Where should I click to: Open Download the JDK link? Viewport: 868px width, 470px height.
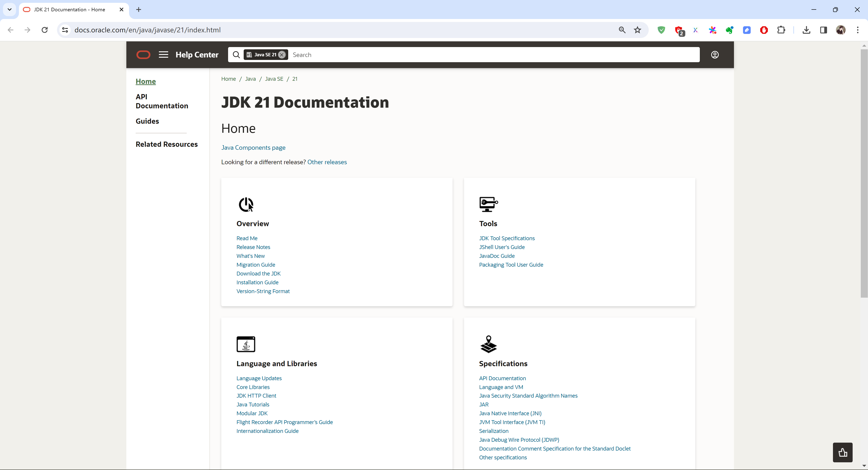point(258,273)
